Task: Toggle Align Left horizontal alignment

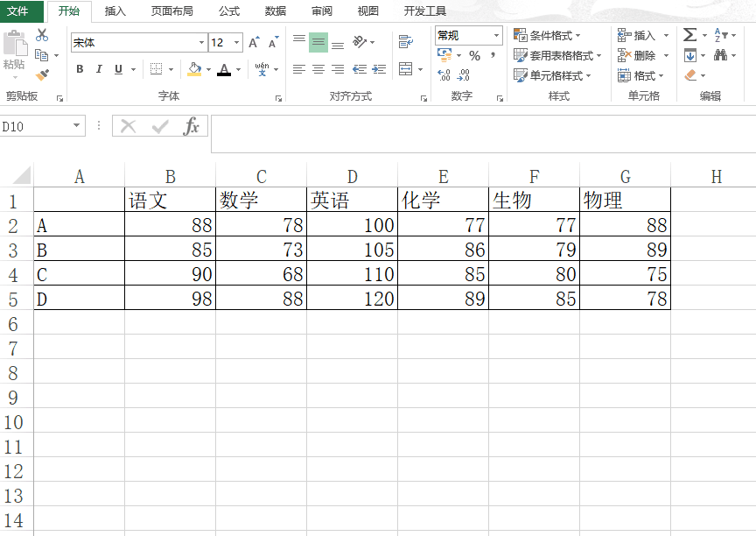Action: click(x=299, y=69)
